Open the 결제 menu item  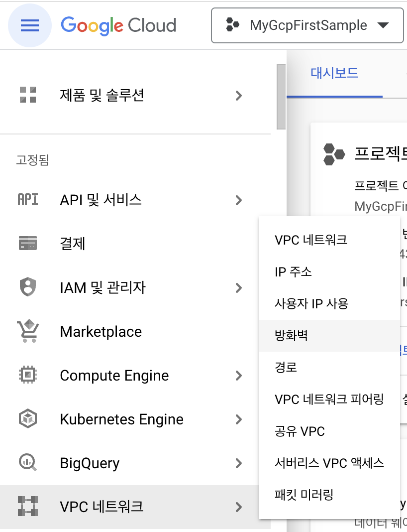click(x=135, y=244)
